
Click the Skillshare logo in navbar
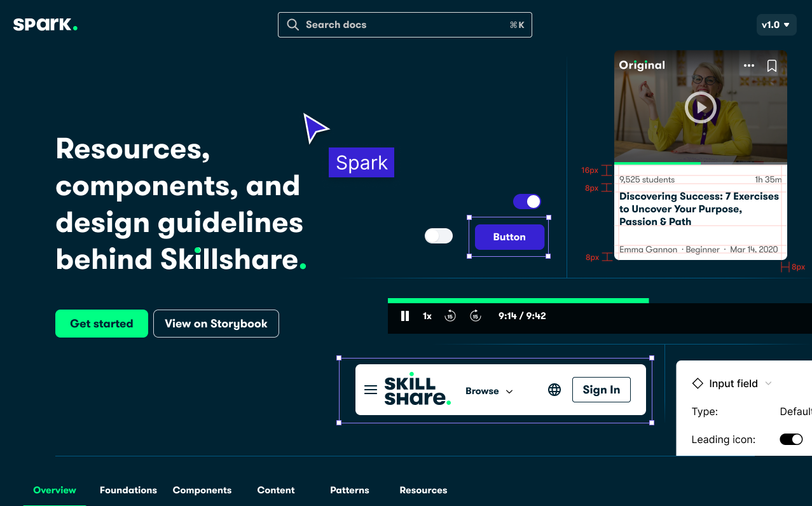418,389
